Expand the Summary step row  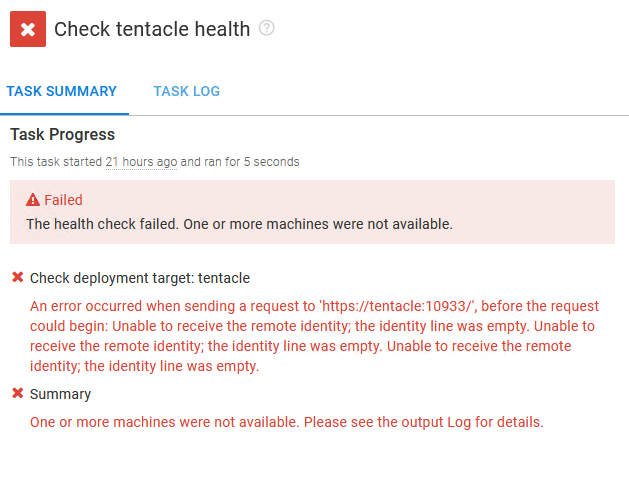60,394
